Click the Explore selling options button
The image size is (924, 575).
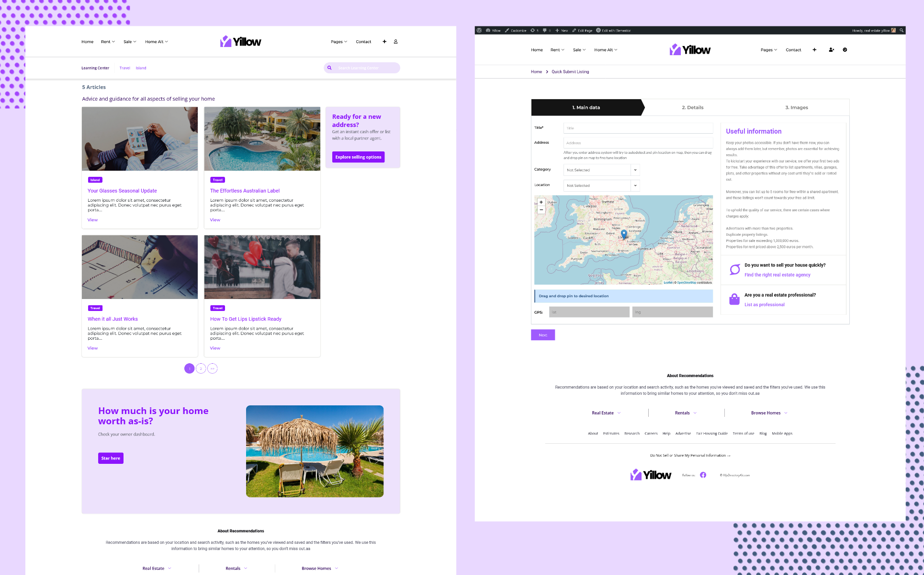358,157
